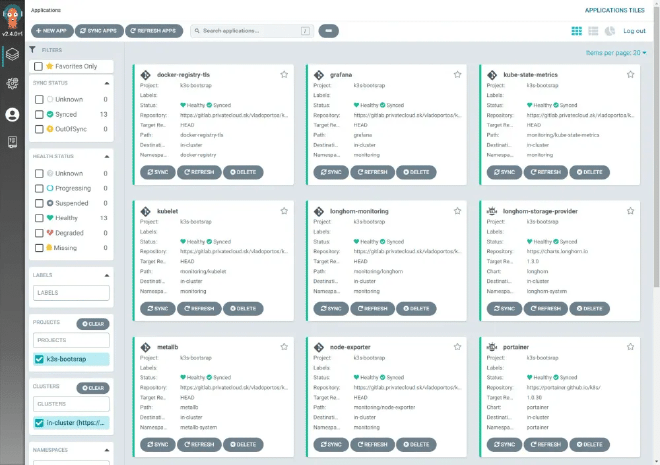The image size is (660, 465).
Task: Favorite the kubelet app star
Action: (x=284, y=211)
